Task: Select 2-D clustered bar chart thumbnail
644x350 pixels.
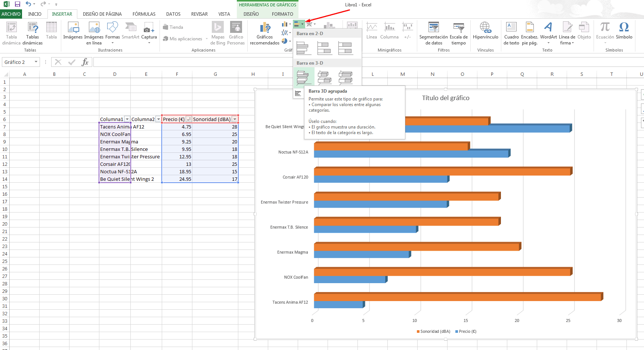Action: click(303, 48)
